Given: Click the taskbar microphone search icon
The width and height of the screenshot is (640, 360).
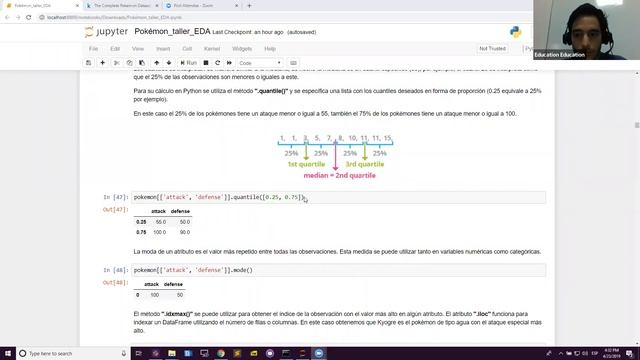Looking at the screenshot, I should click(x=124, y=353).
